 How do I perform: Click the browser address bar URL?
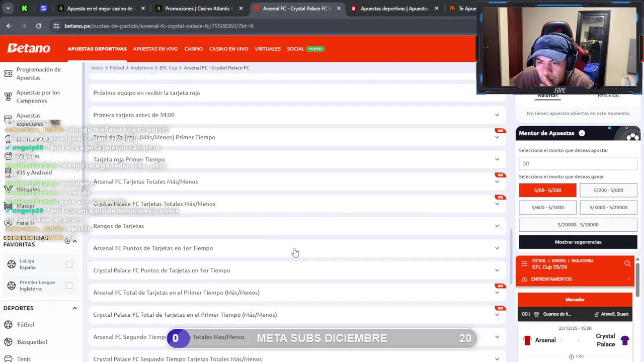(159, 26)
